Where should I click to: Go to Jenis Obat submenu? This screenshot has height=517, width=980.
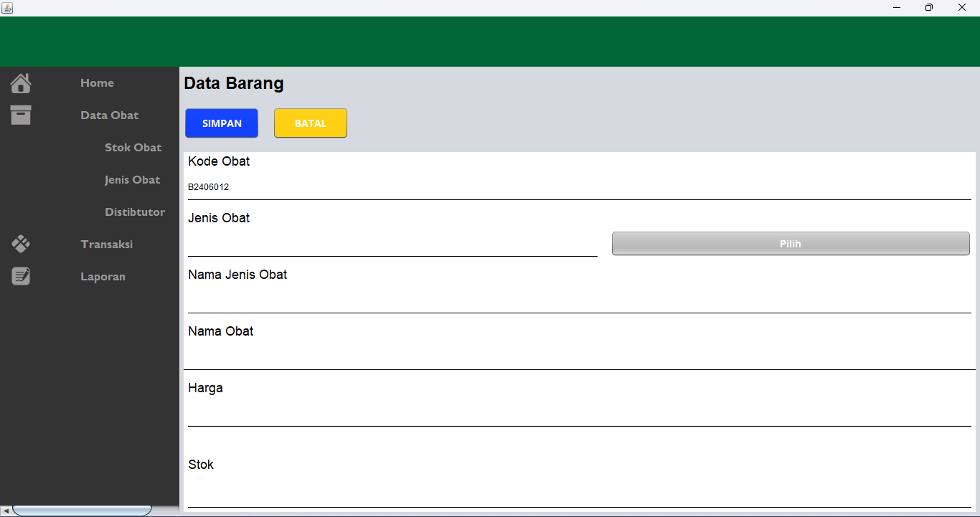[132, 180]
